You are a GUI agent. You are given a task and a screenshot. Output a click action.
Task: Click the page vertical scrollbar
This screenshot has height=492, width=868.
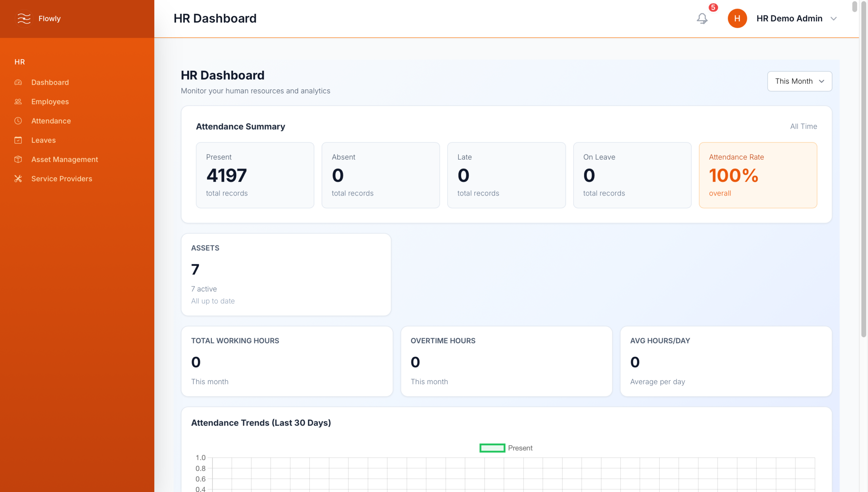[x=864, y=169]
